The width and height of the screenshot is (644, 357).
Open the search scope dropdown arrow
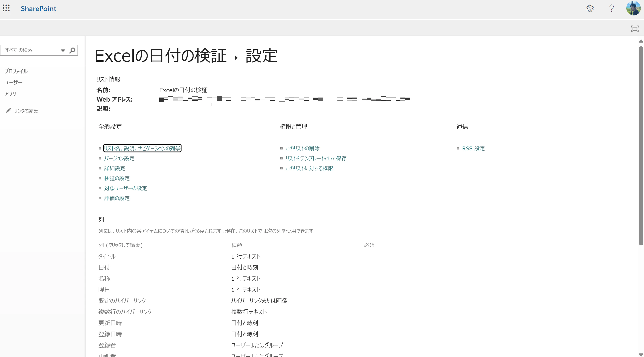click(63, 50)
